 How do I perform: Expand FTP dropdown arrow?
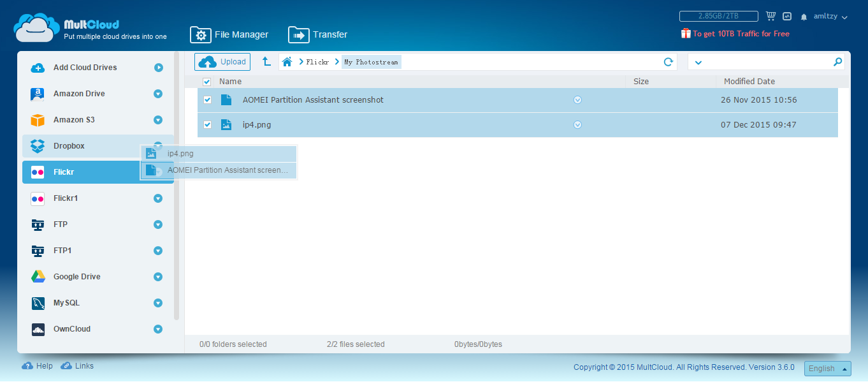tap(158, 224)
